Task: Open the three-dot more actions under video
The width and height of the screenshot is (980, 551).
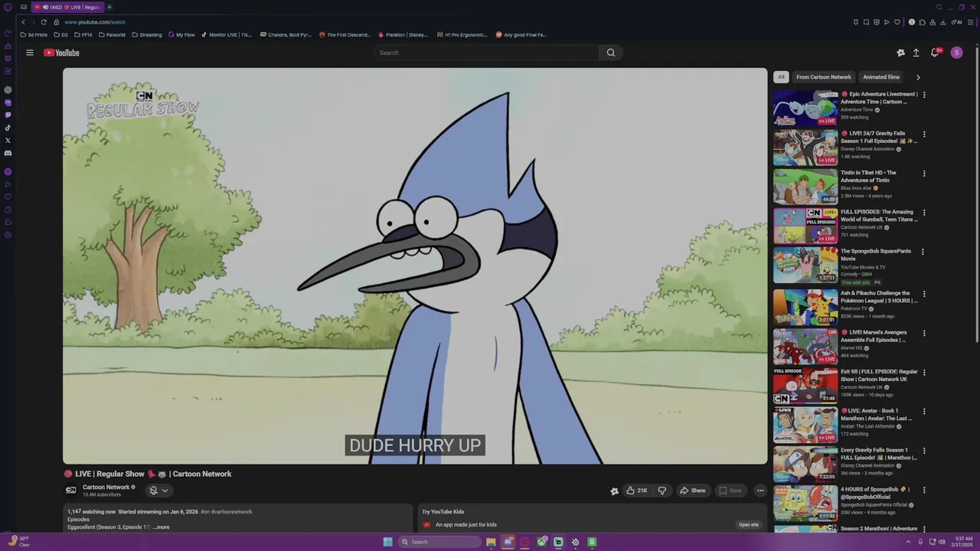Action: pos(760,491)
